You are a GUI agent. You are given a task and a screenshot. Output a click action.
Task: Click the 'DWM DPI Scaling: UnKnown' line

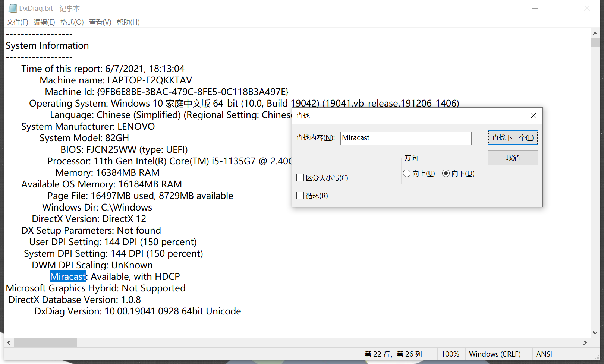point(92,265)
